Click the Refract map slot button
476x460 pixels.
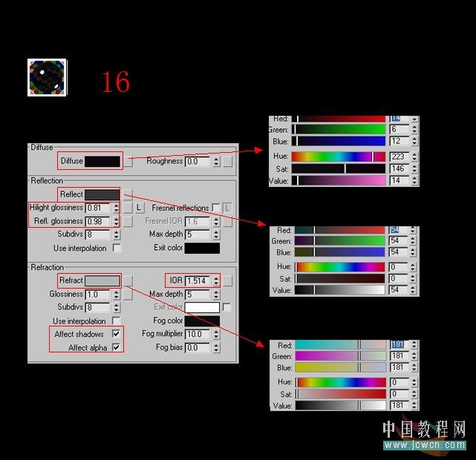[128, 280]
